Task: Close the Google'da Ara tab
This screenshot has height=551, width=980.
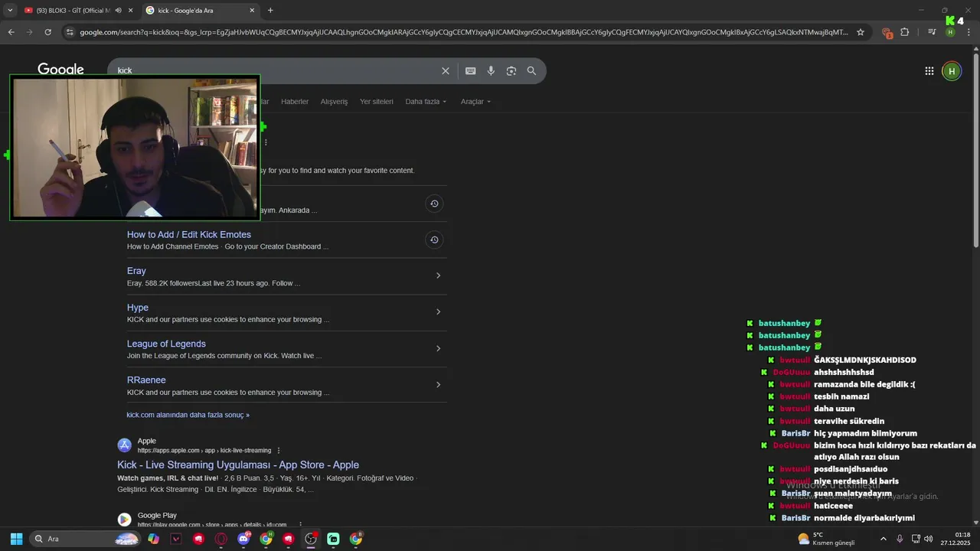Action: coord(252,11)
